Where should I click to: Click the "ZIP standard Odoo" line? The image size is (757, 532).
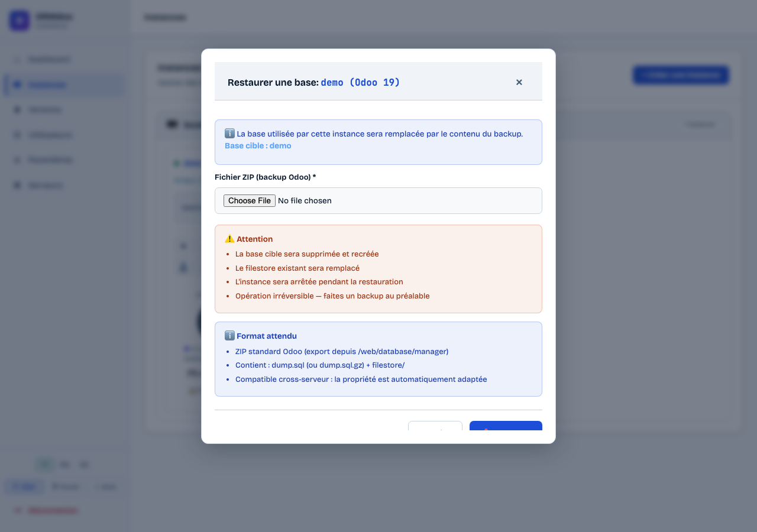(x=342, y=352)
